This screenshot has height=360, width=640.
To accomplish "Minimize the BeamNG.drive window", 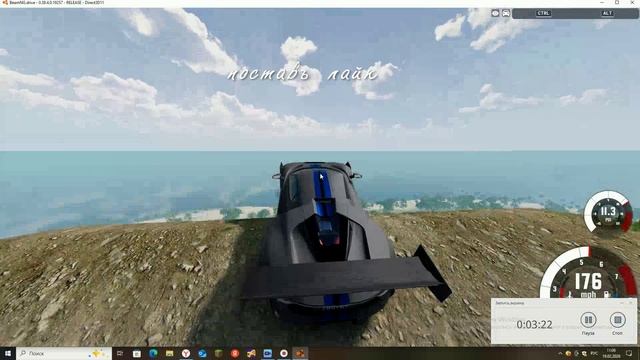I will click(x=602, y=2).
